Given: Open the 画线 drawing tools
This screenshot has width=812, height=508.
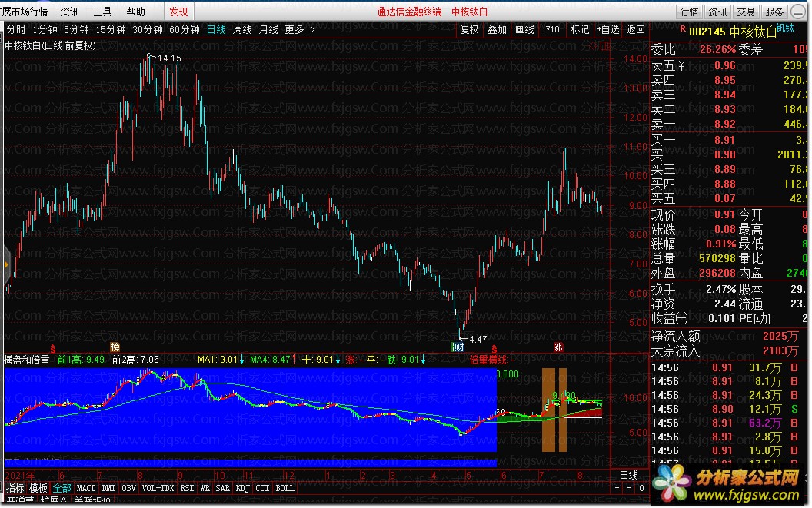Looking at the screenshot, I should [524, 29].
